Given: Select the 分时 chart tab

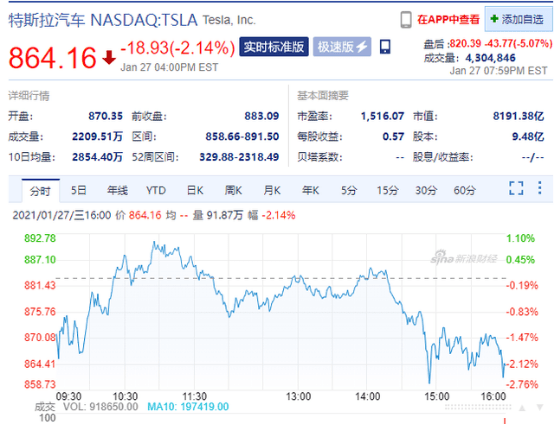Looking at the screenshot, I should [40, 191].
